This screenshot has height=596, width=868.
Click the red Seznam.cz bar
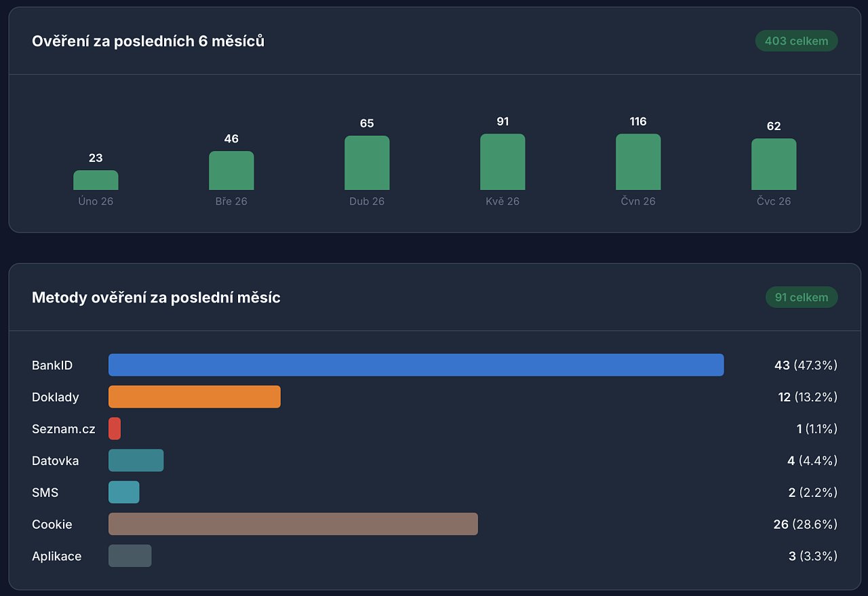click(x=115, y=429)
